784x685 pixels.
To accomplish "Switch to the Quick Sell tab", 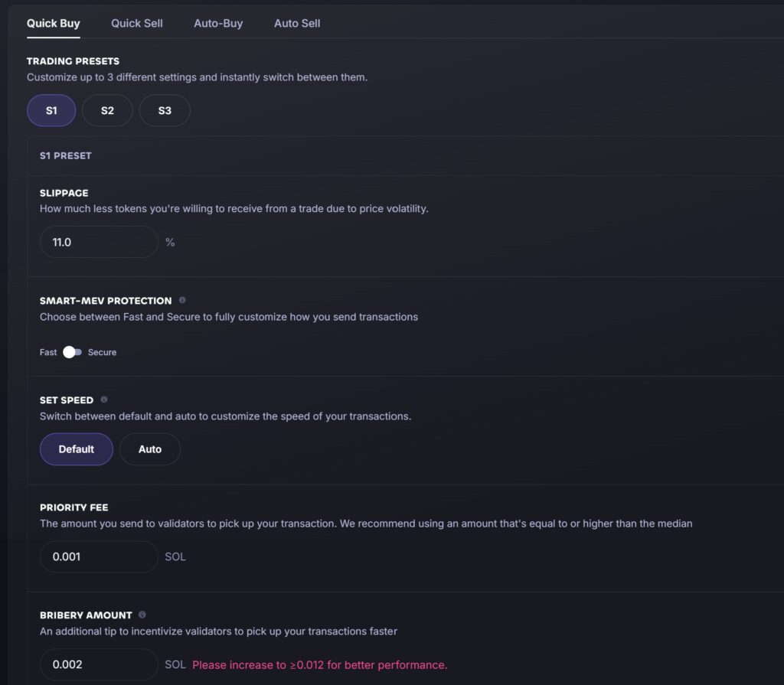I will [136, 23].
